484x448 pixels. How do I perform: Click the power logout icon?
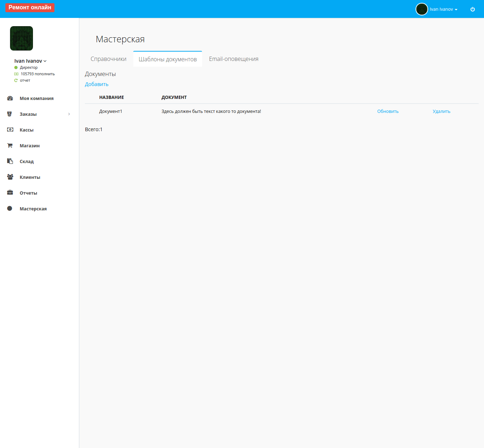click(x=473, y=9)
